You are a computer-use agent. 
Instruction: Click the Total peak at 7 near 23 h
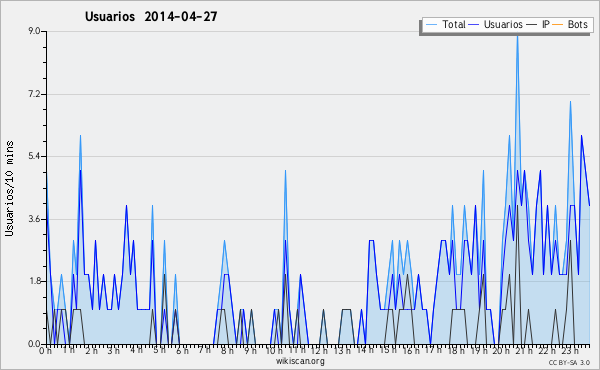[570, 101]
